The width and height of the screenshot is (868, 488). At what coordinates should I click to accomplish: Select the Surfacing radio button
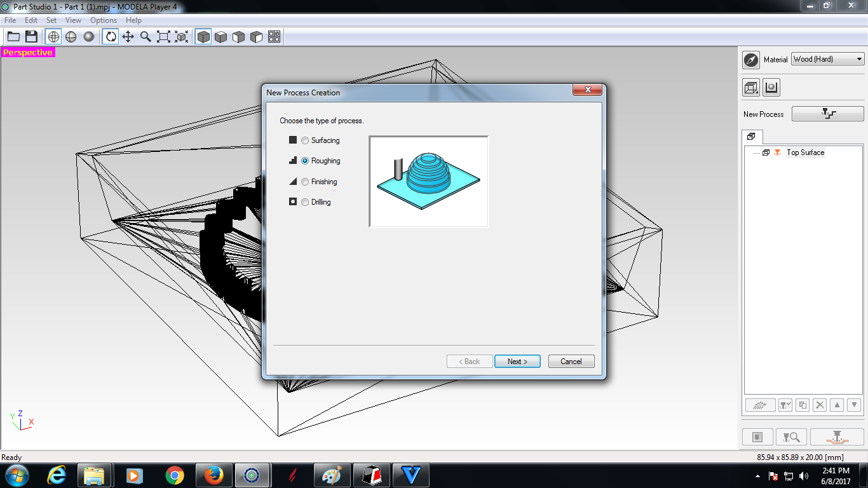pos(305,140)
